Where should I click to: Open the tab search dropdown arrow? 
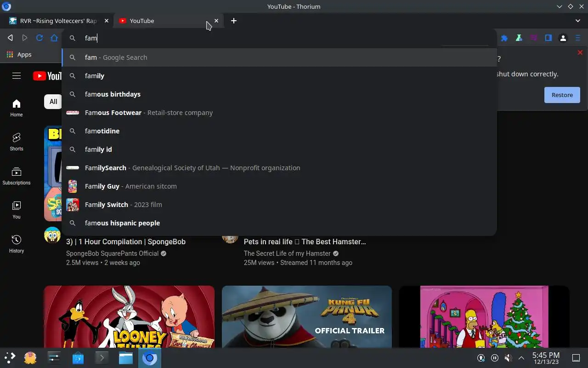pos(578,21)
